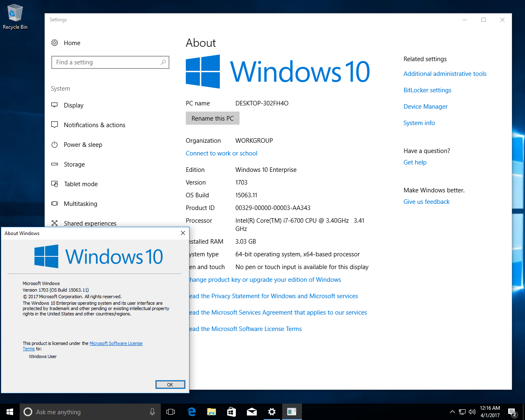This screenshot has height=420, width=525.
Task: Switch to the About Windows (winver) taskbar button
Action: click(292, 412)
